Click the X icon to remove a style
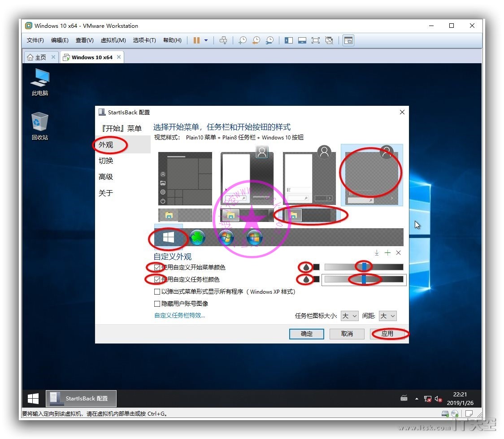This screenshot has height=439, width=504. [x=399, y=253]
